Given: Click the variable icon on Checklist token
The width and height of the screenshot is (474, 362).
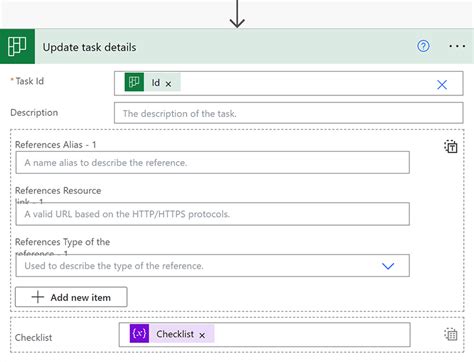Looking at the screenshot, I should [139, 333].
